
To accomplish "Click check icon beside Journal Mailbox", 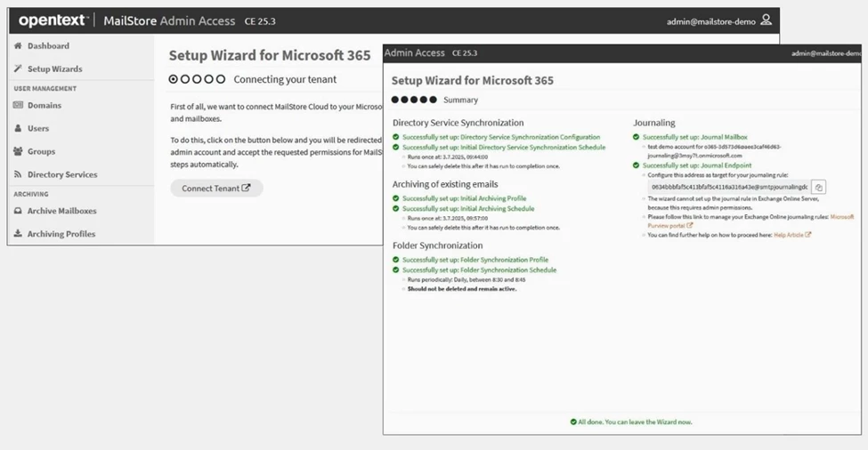I will click(x=636, y=137).
